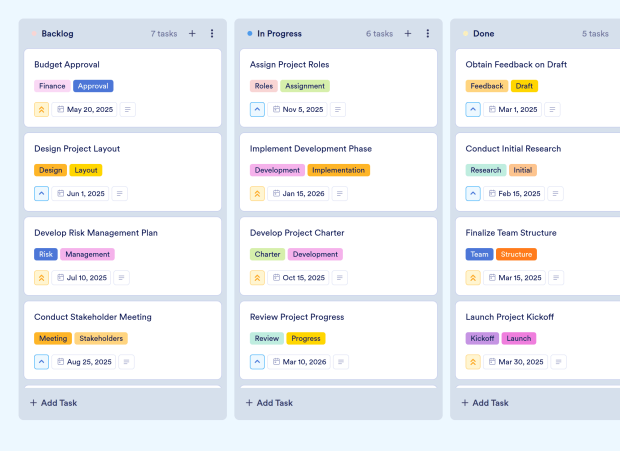
Task: Open the description icon on Launch Project Kickoff
Action: tap(559, 362)
